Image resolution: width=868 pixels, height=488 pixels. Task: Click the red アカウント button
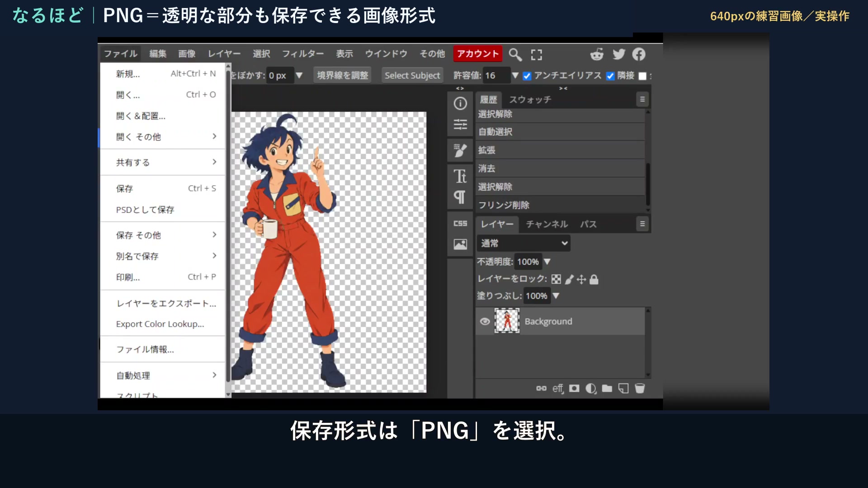[x=478, y=54]
